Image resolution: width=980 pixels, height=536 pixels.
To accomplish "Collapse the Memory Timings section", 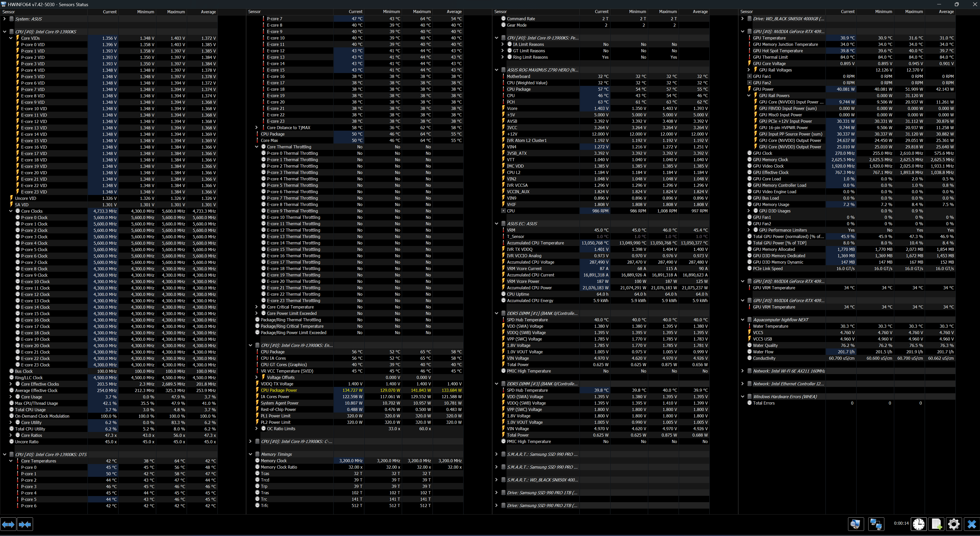I will click(250, 454).
